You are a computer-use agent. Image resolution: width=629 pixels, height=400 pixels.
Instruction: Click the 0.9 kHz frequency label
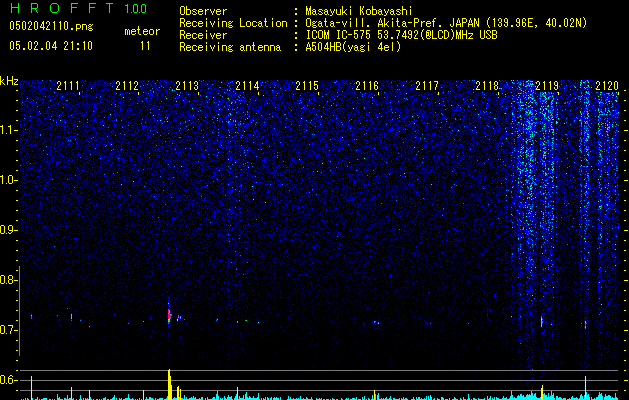8,230
